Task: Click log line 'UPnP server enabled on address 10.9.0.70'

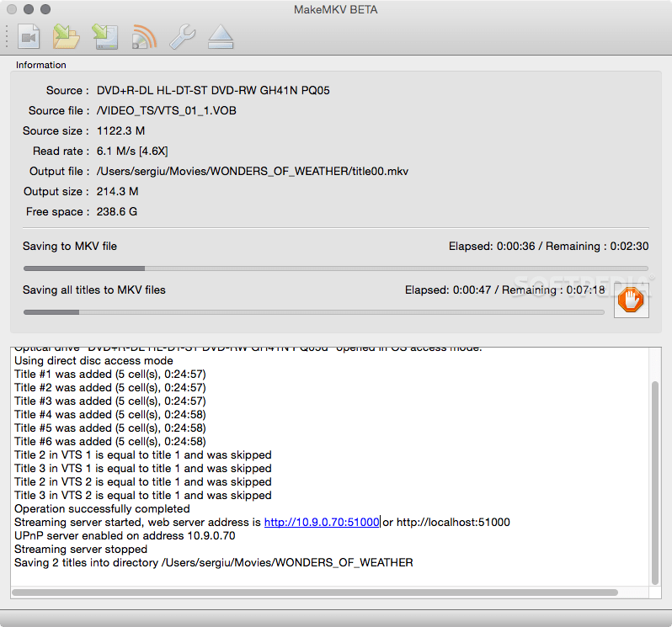Action: click(x=125, y=535)
